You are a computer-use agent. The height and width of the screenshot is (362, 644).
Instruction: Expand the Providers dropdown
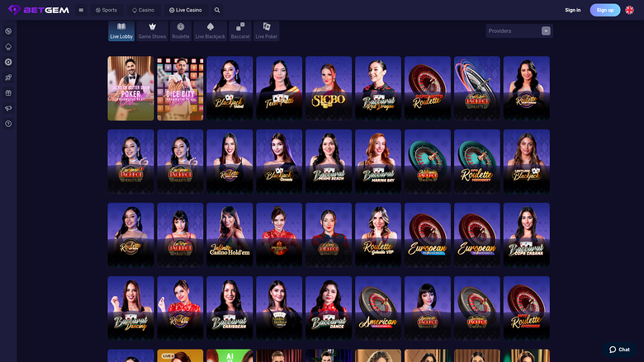[x=519, y=31]
